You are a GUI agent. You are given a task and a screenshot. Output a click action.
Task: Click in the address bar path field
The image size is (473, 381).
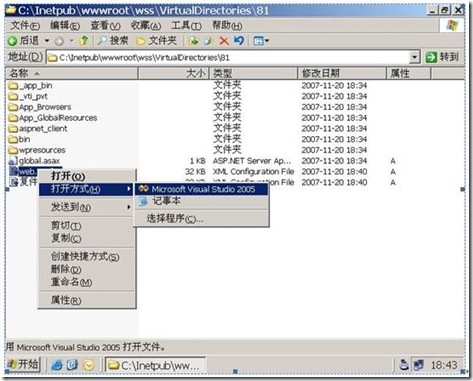click(x=228, y=58)
